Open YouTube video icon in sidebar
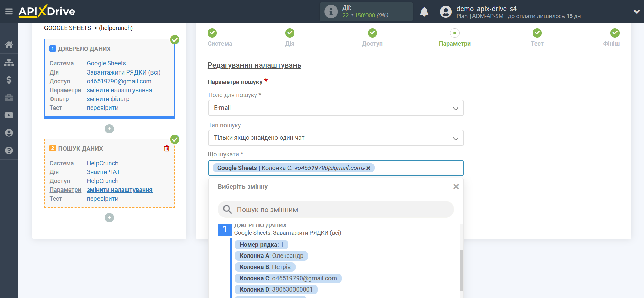Screen dimensions: 644x298 click(9, 115)
